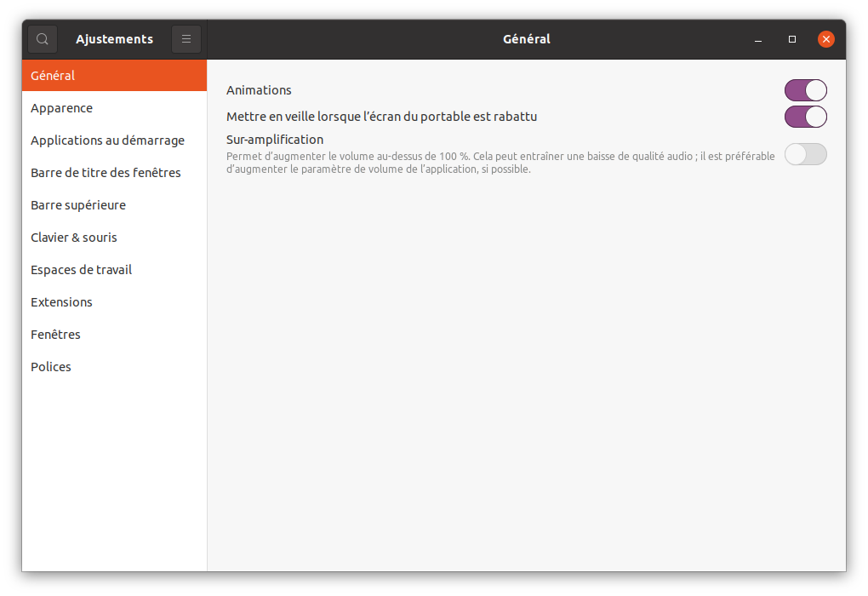Maximize the Ajustements window
This screenshot has height=596, width=868.
792,39
